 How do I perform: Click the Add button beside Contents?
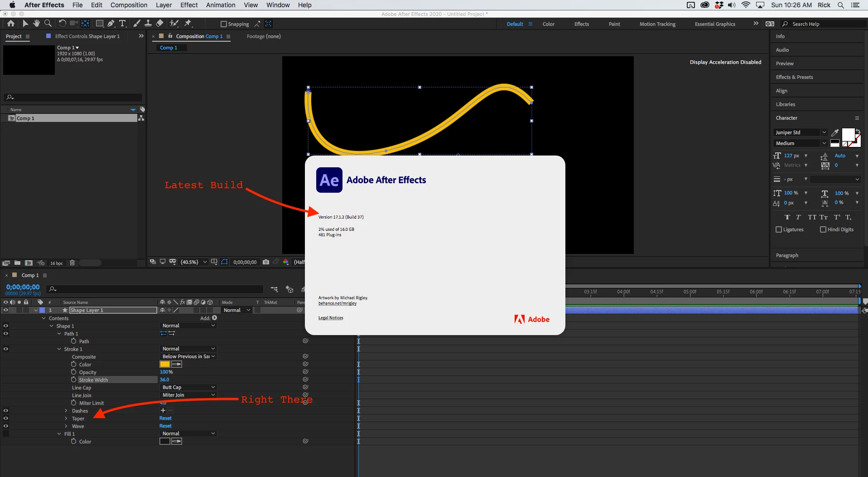pyautogui.click(x=214, y=318)
